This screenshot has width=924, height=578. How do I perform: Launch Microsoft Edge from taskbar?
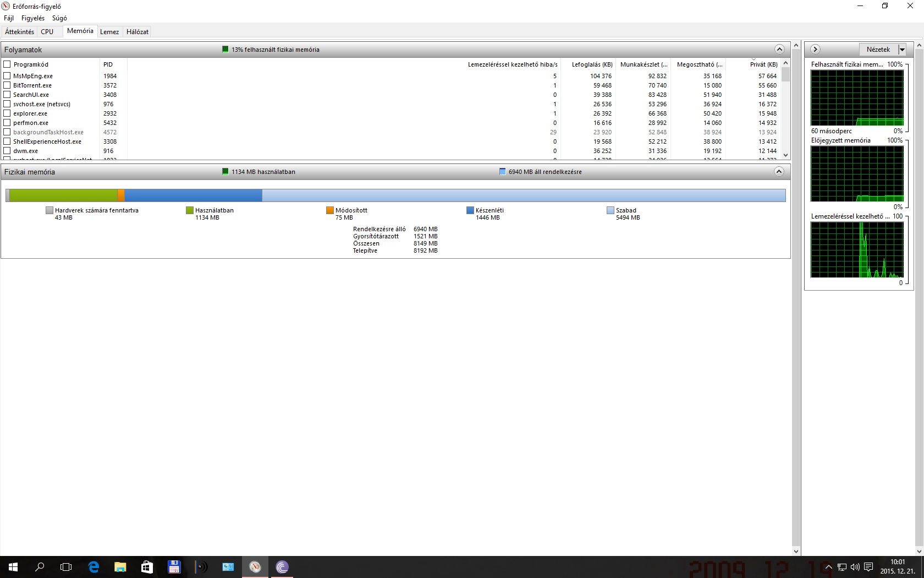[x=94, y=567]
